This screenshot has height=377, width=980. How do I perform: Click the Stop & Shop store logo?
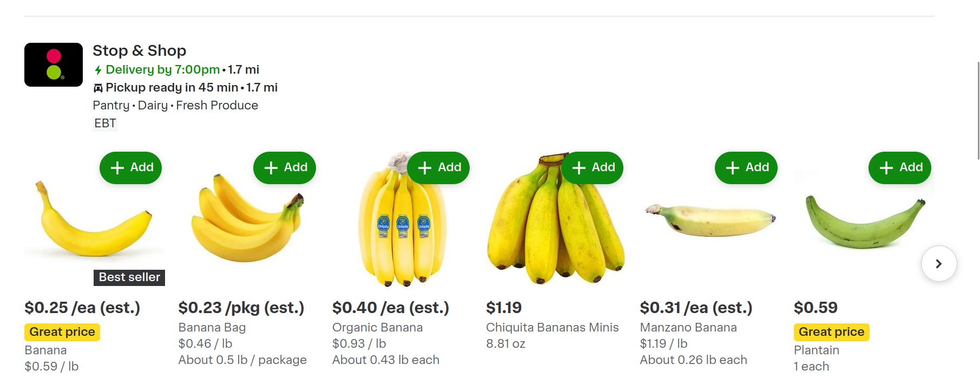(x=54, y=64)
